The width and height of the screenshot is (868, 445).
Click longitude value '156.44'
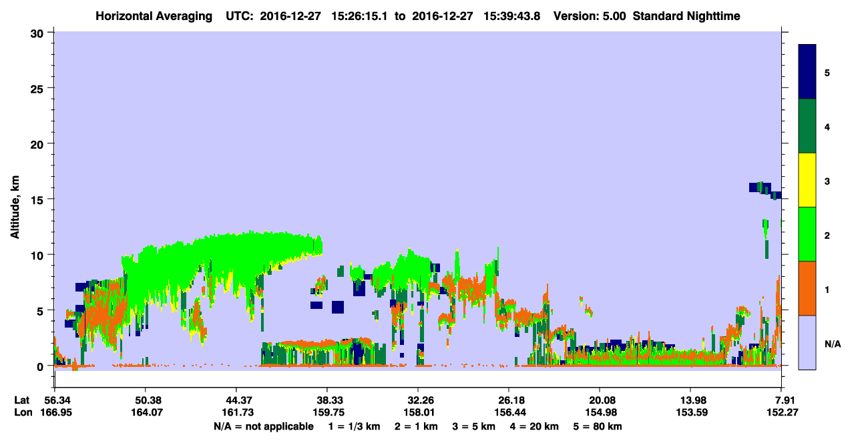509,412
